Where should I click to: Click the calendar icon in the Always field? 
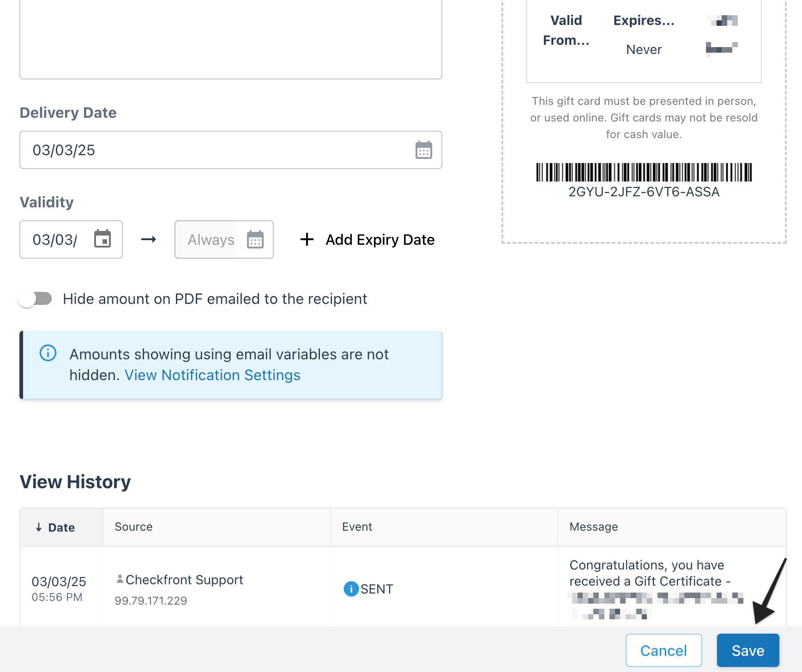[x=255, y=239]
